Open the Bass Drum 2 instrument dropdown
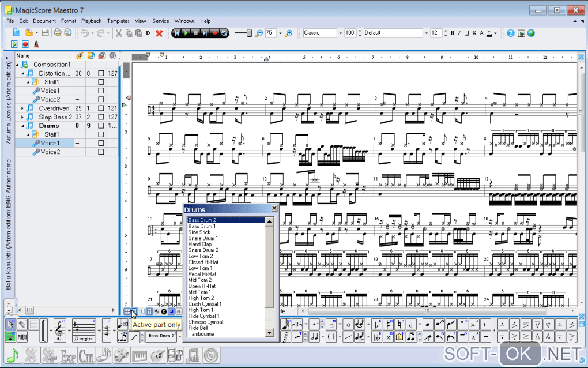This screenshot has height=368, width=588. pyautogui.click(x=180, y=336)
